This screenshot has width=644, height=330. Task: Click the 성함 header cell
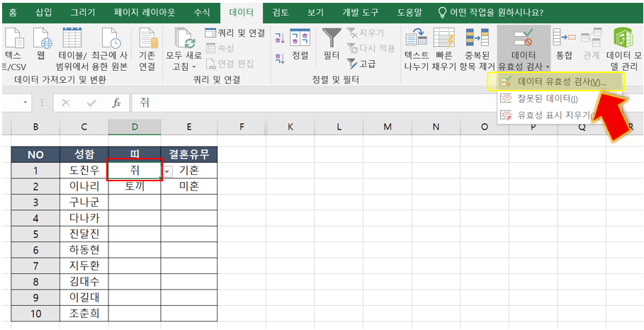point(84,155)
